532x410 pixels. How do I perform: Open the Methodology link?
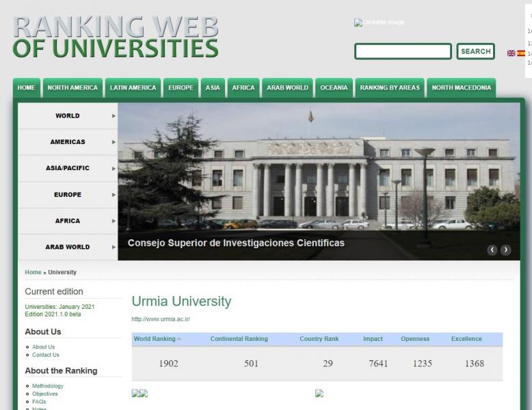(x=48, y=386)
